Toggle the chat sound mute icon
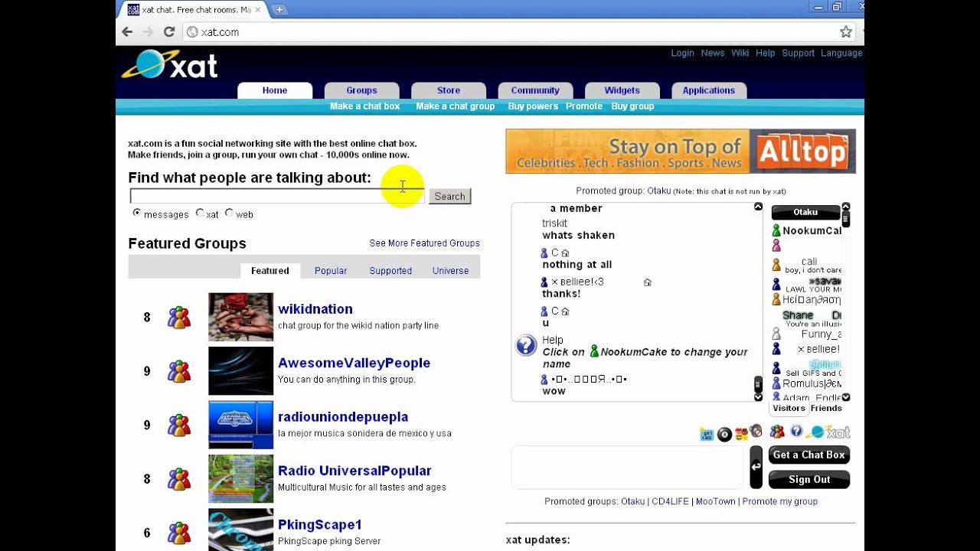Image resolution: width=980 pixels, height=551 pixels. point(756,432)
